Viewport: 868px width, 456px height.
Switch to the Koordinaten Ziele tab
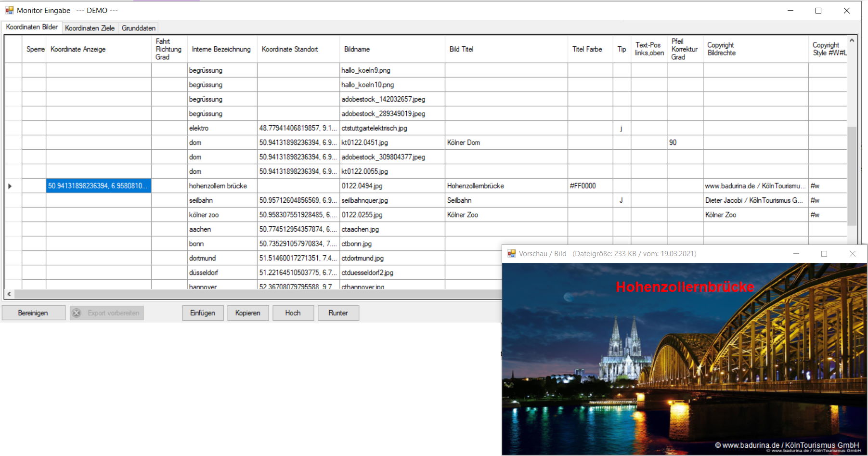90,28
